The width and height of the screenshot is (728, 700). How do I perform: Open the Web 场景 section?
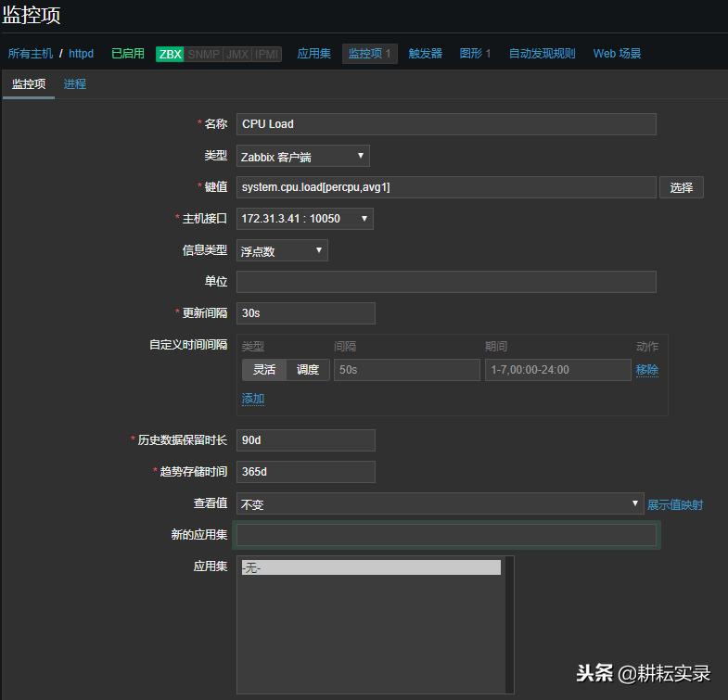617,54
